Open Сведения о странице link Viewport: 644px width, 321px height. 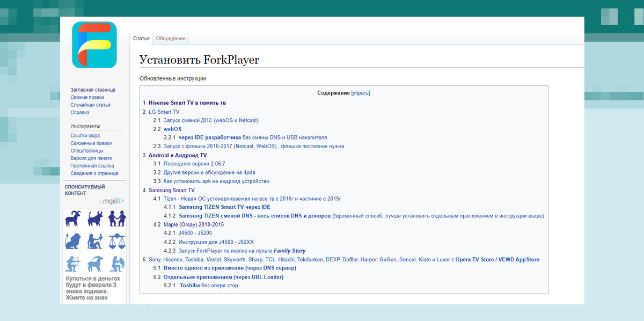point(94,173)
